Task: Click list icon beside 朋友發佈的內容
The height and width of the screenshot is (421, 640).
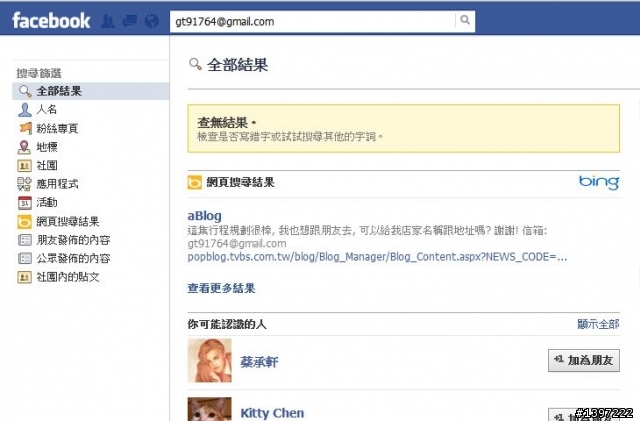Action: point(24,240)
